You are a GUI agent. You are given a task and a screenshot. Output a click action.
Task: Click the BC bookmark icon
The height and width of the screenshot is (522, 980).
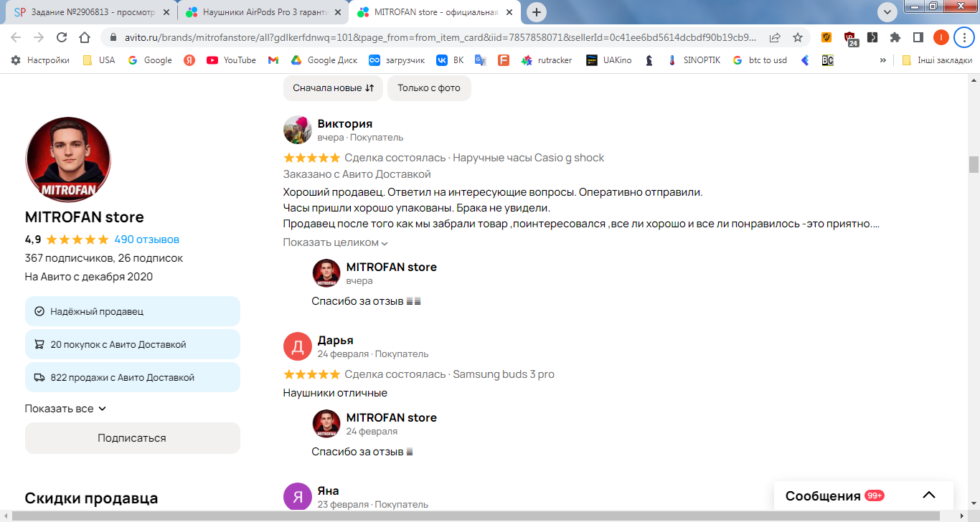click(827, 60)
